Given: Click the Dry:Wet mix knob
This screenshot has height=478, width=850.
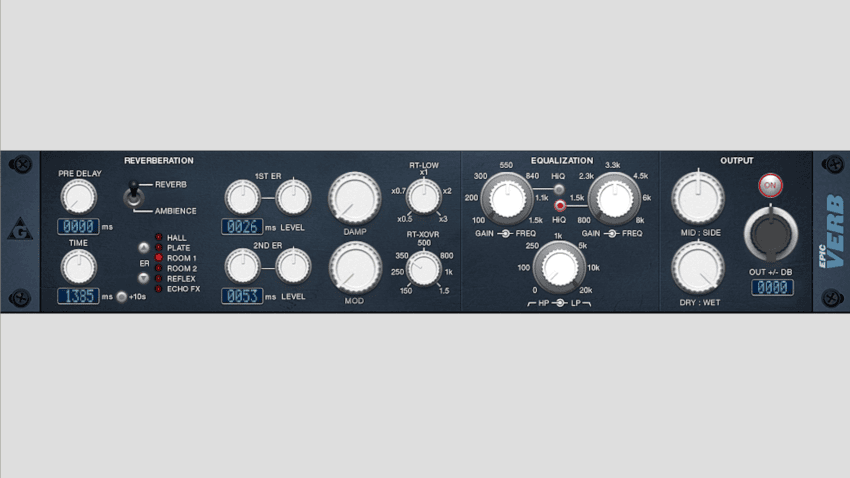Looking at the screenshot, I should [698, 268].
